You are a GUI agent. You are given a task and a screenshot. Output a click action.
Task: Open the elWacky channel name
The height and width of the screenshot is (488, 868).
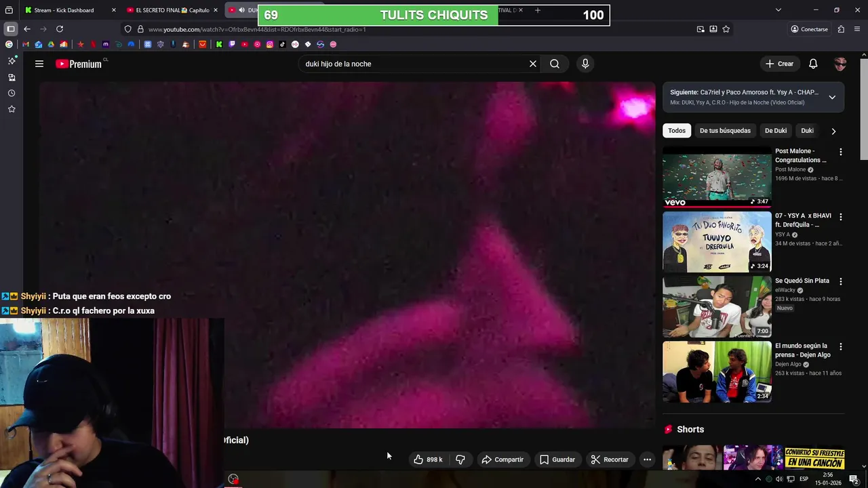pyautogui.click(x=785, y=290)
